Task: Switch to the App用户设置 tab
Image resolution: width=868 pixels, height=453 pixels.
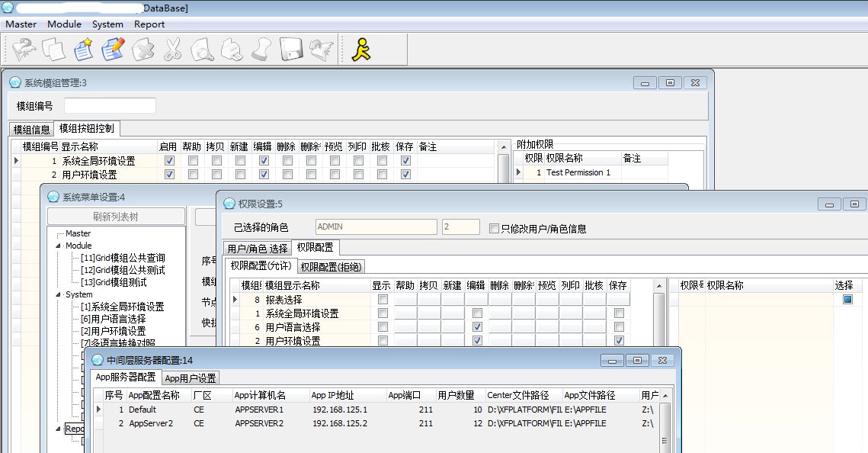Action: coord(191,378)
